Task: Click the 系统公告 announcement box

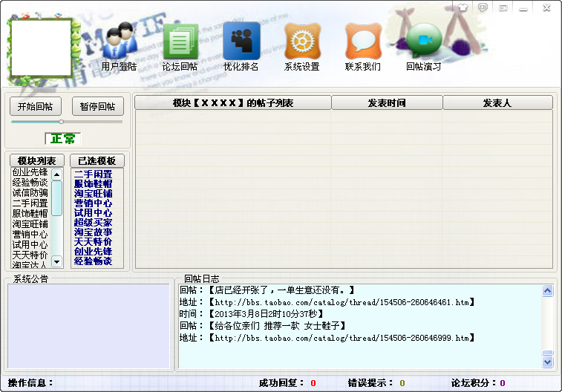Action: point(89,326)
